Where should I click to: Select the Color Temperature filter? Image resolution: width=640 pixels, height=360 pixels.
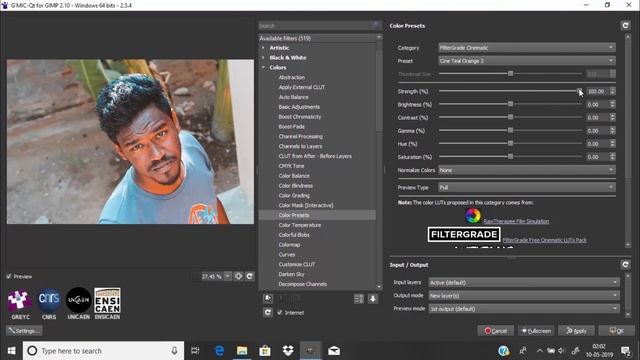(300, 225)
